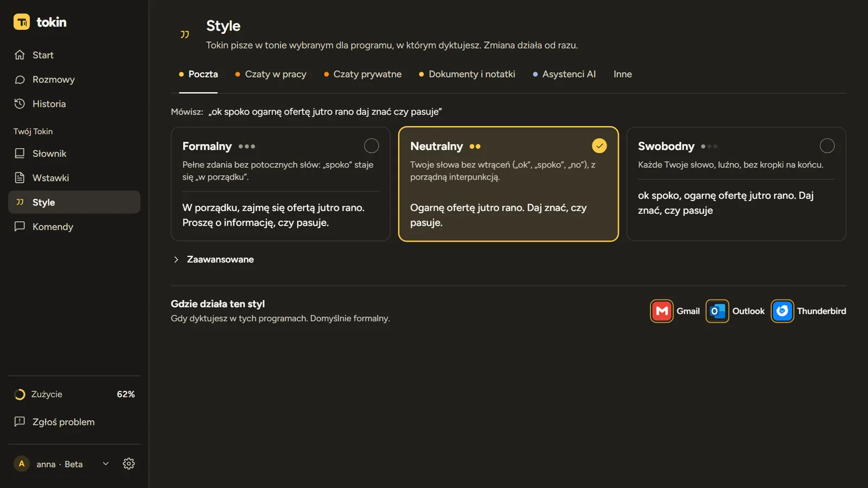868x488 pixels.
Task: Click the "Twój Tokin" section label
Action: [x=33, y=132]
